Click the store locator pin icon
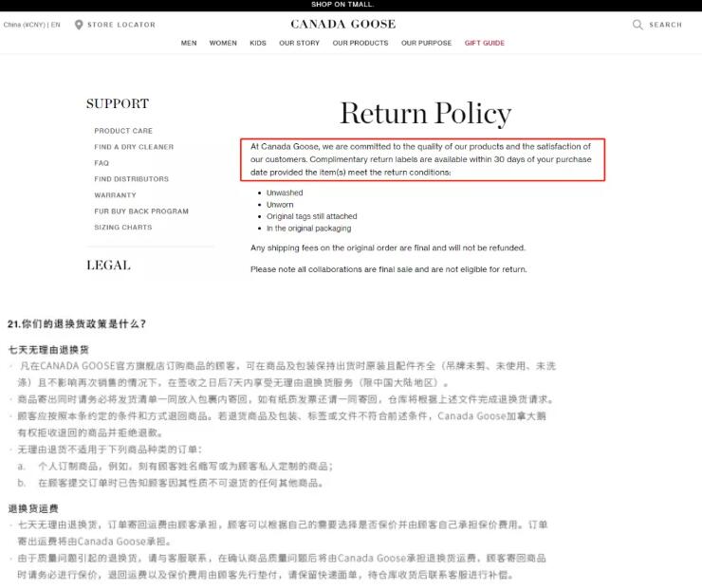The height and width of the screenshot is (588, 702). click(79, 25)
